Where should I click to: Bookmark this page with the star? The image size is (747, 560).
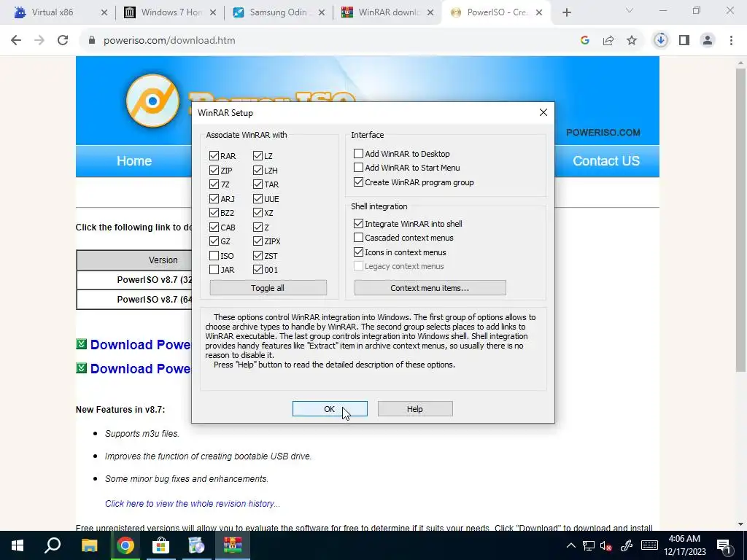(x=632, y=41)
